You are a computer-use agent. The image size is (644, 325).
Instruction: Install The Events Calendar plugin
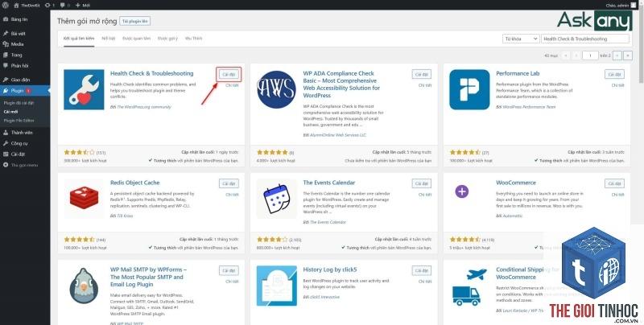click(x=421, y=183)
